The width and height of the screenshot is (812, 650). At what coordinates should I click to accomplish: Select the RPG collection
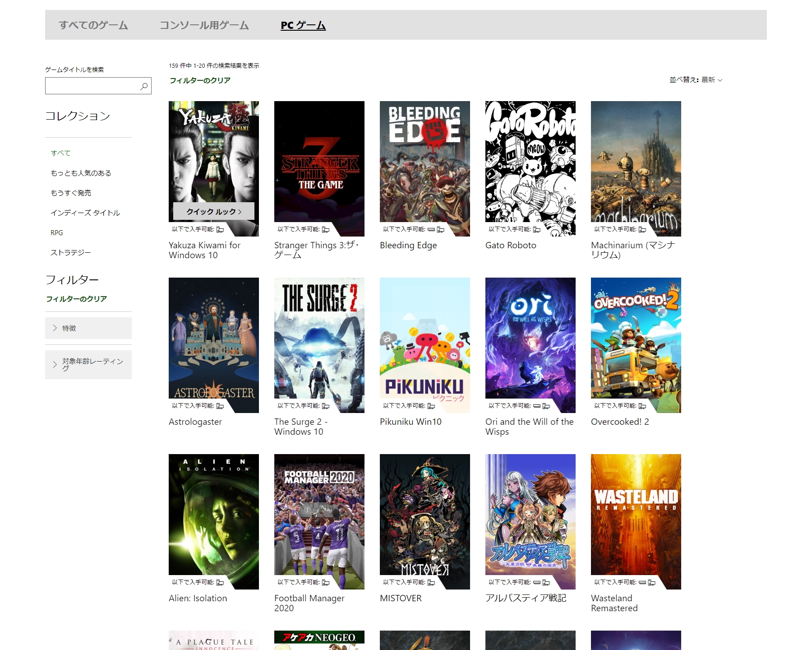[x=57, y=232]
